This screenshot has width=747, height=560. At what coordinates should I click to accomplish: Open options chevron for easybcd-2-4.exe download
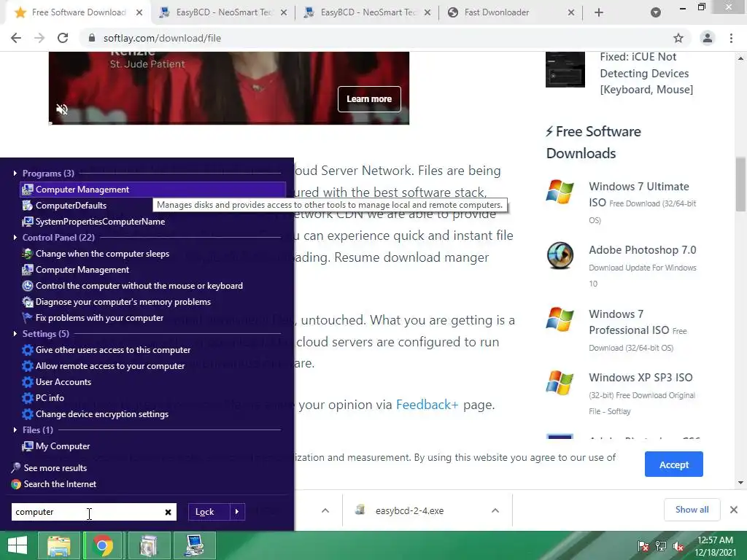coord(495,511)
